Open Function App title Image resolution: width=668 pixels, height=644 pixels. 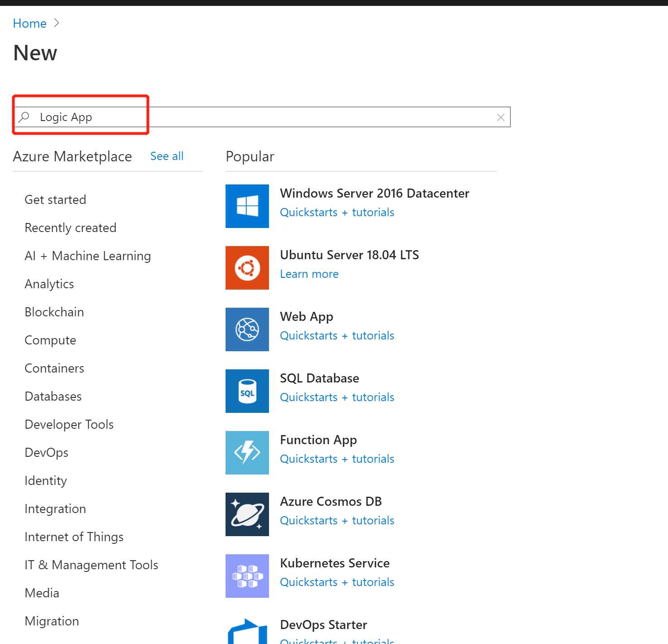click(x=318, y=440)
